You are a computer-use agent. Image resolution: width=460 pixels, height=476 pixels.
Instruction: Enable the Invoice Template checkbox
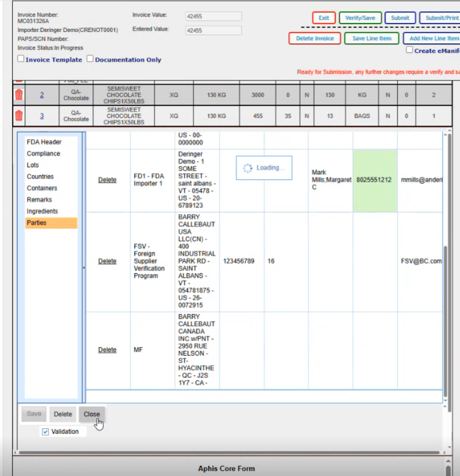[21, 59]
